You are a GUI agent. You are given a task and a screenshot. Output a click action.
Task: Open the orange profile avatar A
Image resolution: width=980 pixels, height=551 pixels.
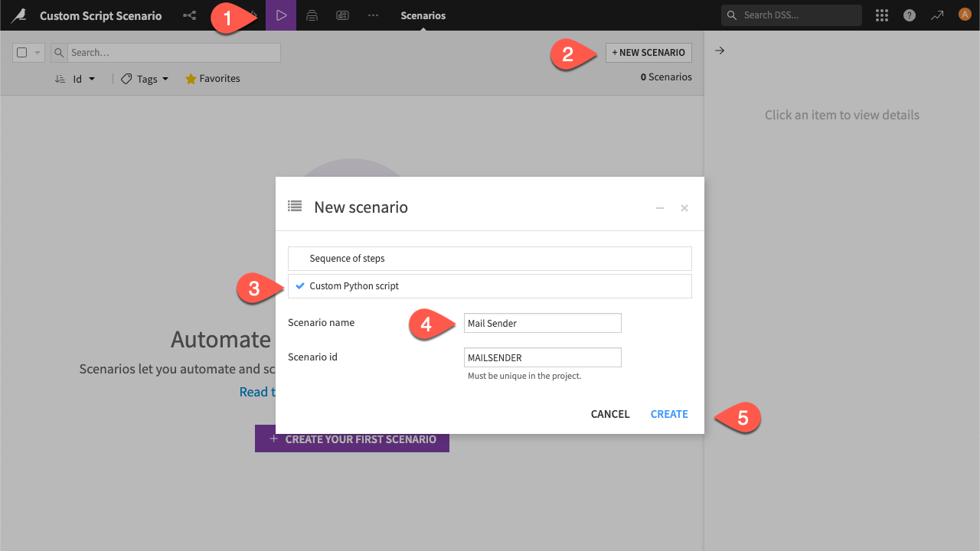[964, 13]
